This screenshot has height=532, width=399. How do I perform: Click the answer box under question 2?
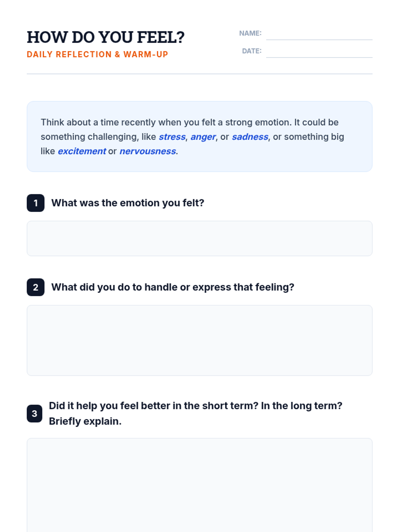199,340
